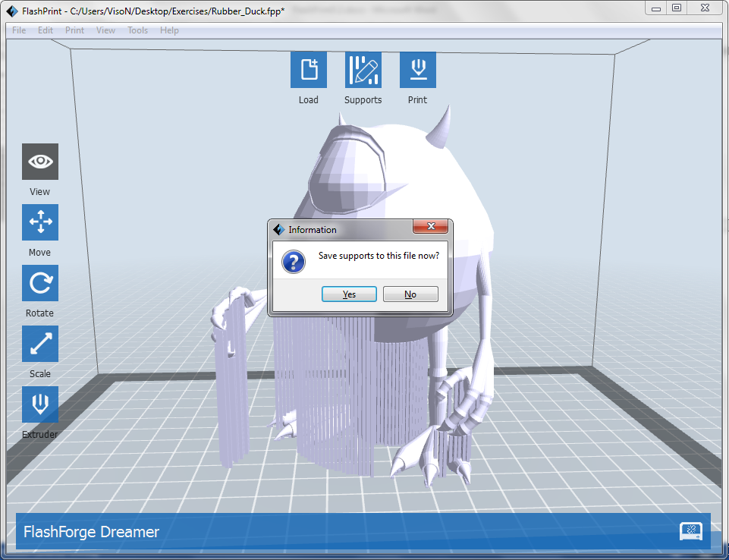
Task: Click the Print icon in top toolbar
Action: [418, 70]
